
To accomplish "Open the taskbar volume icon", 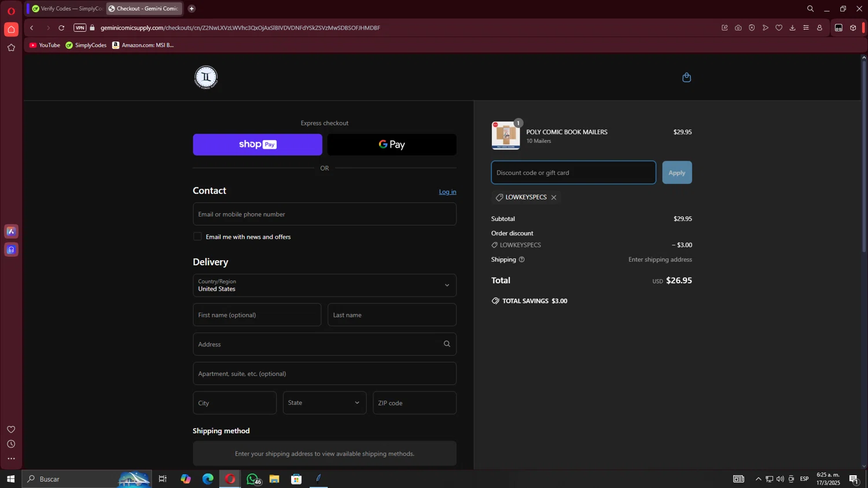I will pyautogui.click(x=780, y=479).
